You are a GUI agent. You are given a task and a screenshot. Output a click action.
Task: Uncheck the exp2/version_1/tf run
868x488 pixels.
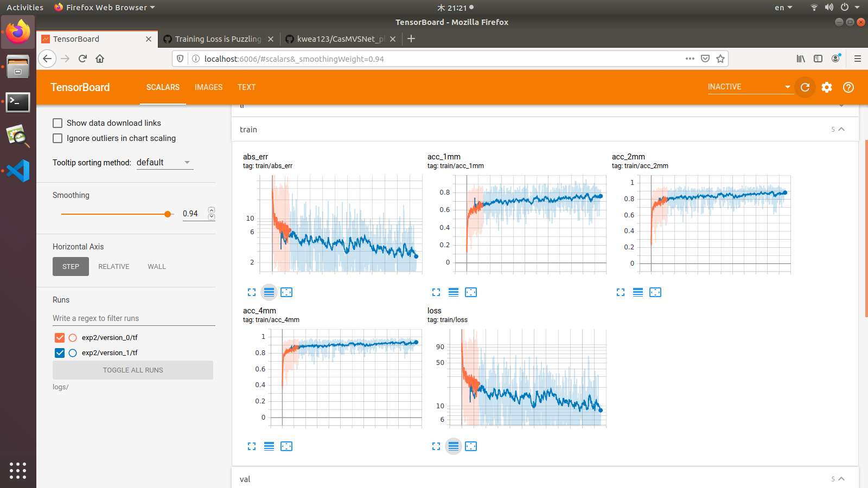pos(60,353)
